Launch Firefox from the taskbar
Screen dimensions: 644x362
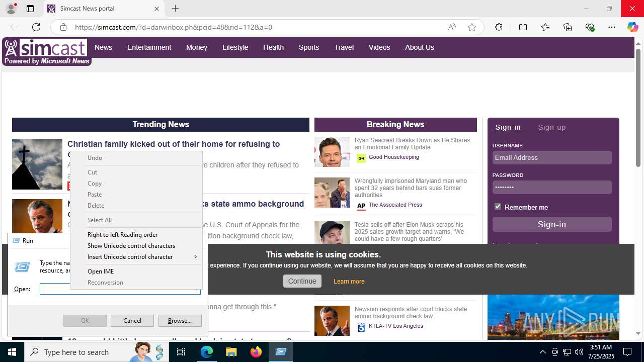coord(256,352)
